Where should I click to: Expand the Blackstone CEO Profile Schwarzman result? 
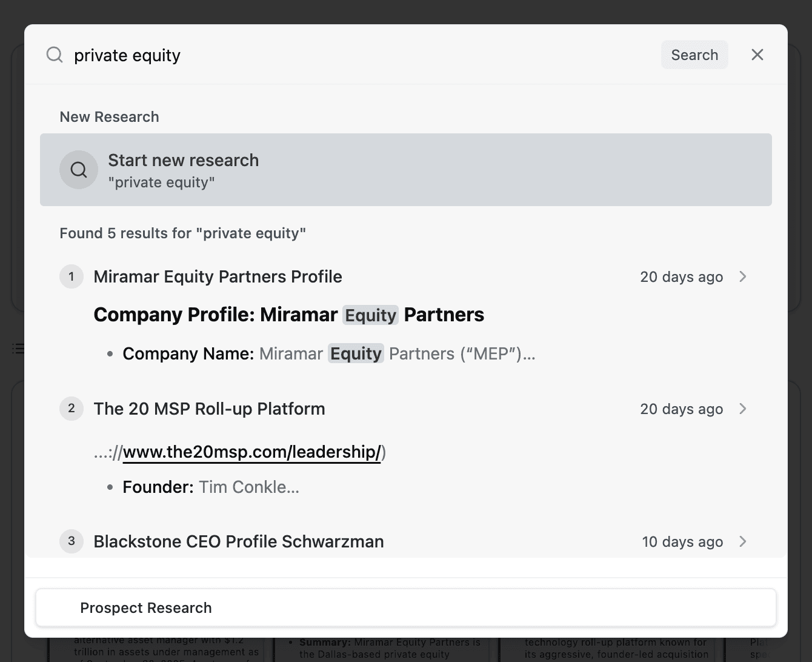(743, 541)
